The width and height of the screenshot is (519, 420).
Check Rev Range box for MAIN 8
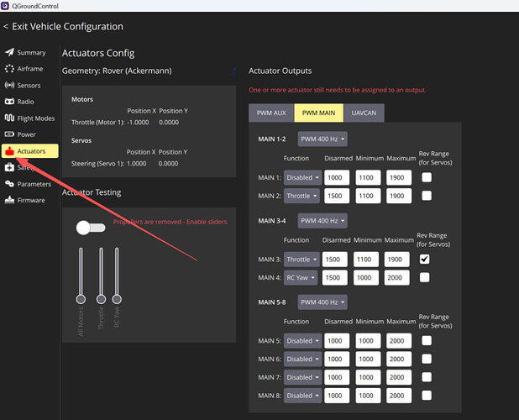[x=427, y=395]
